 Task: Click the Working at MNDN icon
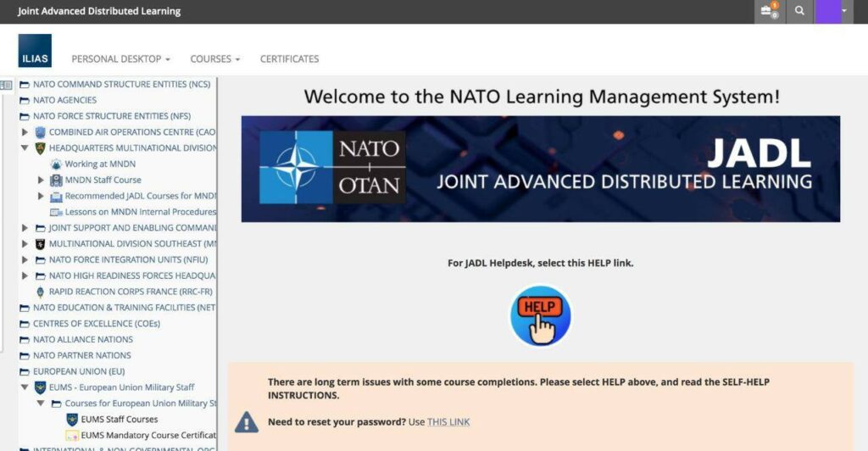pos(57,164)
